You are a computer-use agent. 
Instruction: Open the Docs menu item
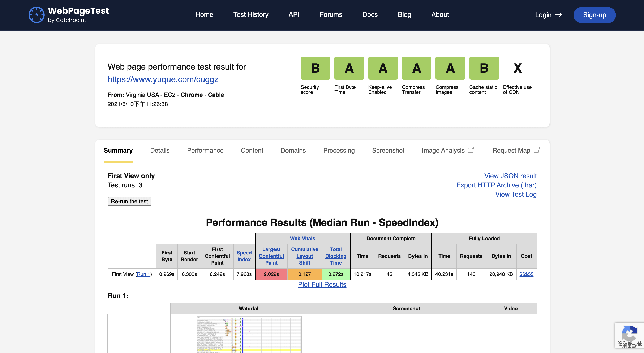coord(370,14)
